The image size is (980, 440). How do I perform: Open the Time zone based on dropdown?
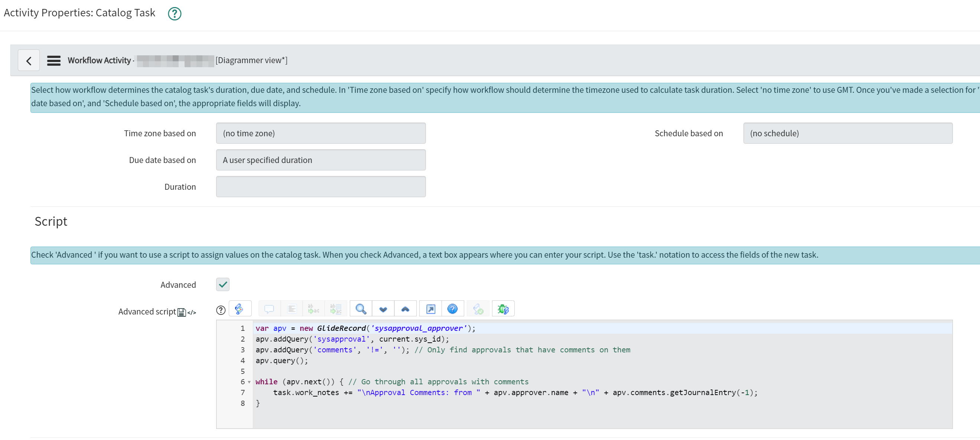pyautogui.click(x=320, y=133)
